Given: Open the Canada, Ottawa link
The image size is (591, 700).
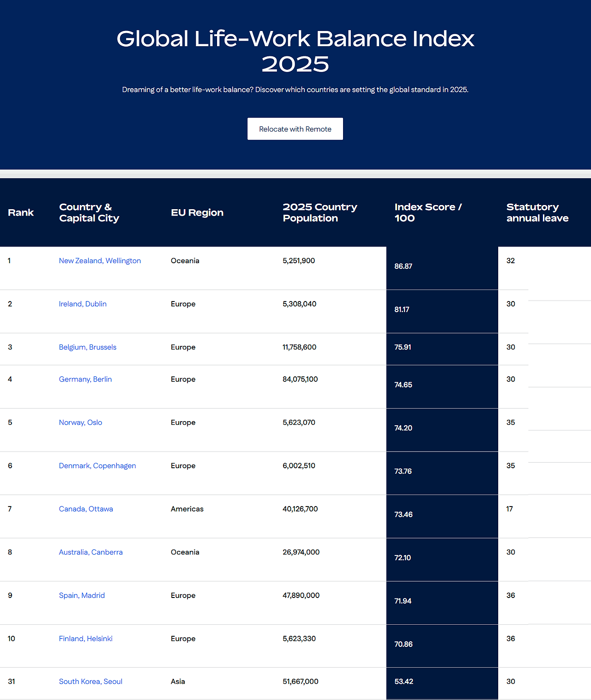Looking at the screenshot, I should pos(86,509).
